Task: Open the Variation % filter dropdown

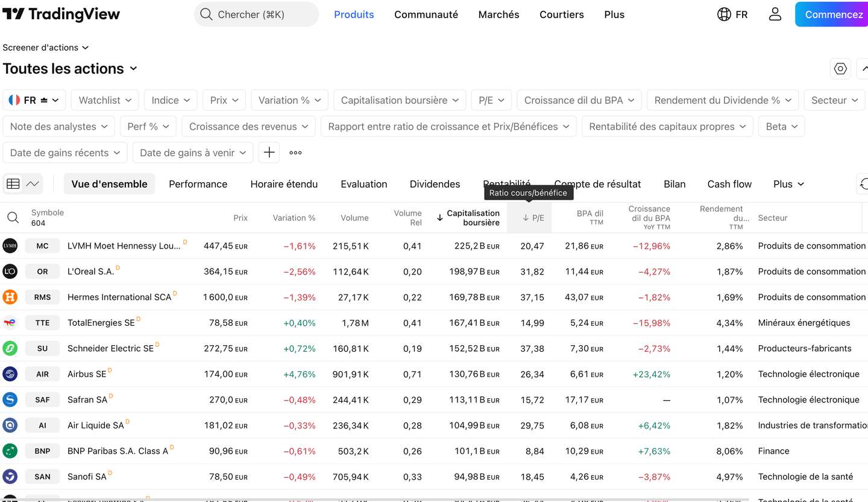Action: (289, 100)
